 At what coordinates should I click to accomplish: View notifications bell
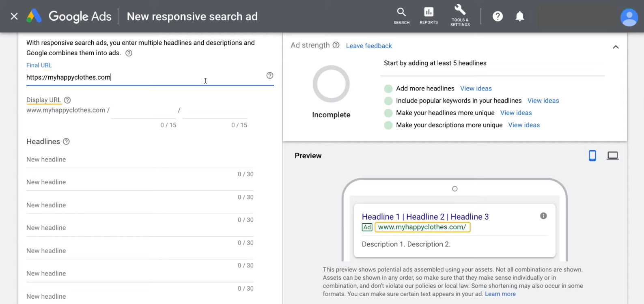click(519, 16)
